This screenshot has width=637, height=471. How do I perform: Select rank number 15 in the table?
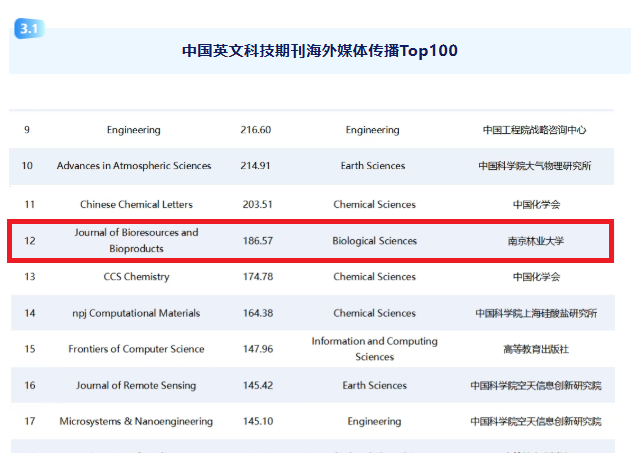(28, 349)
